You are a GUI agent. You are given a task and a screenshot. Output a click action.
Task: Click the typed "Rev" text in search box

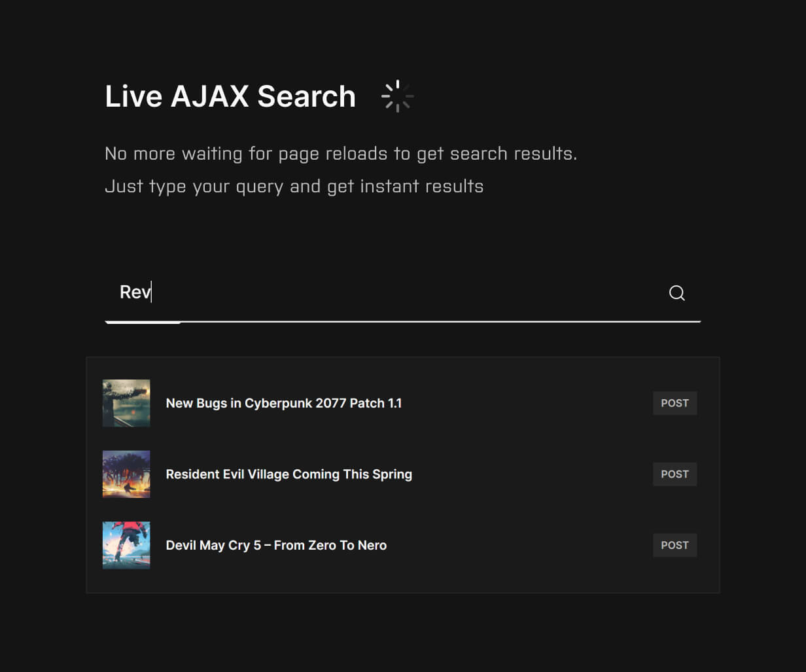point(135,292)
